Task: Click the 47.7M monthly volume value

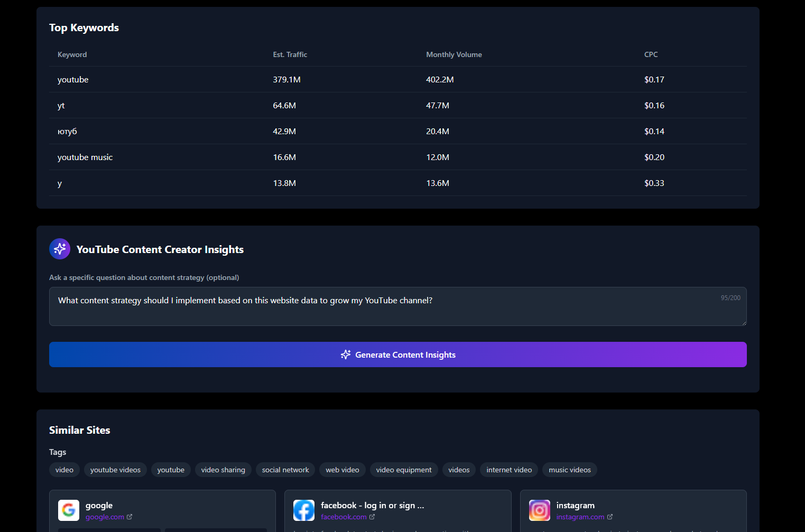Action: pyautogui.click(x=438, y=105)
